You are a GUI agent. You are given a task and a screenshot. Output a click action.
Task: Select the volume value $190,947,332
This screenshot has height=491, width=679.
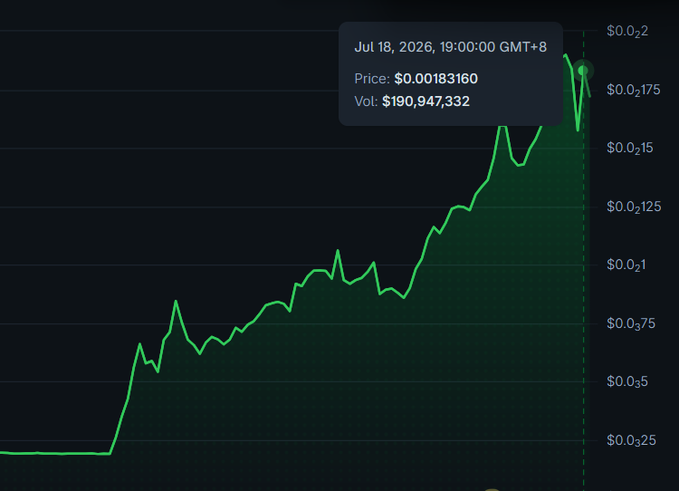point(426,101)
